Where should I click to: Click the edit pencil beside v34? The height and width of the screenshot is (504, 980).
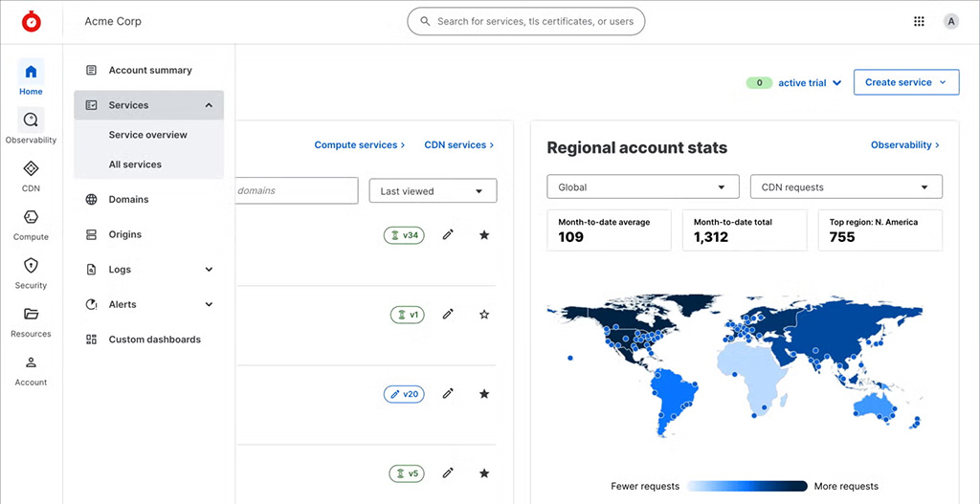(x=448, y=235)
